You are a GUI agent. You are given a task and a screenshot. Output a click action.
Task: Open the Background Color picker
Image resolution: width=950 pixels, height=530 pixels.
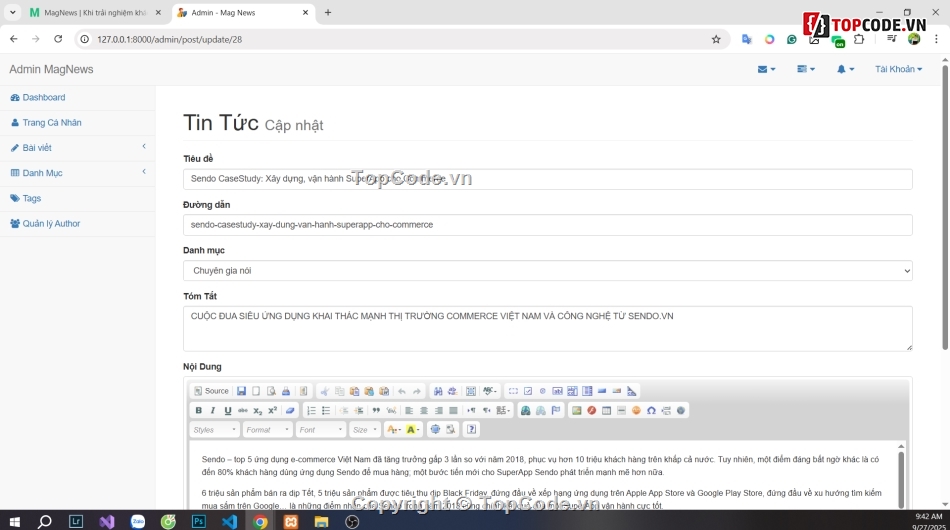point(413,429)
